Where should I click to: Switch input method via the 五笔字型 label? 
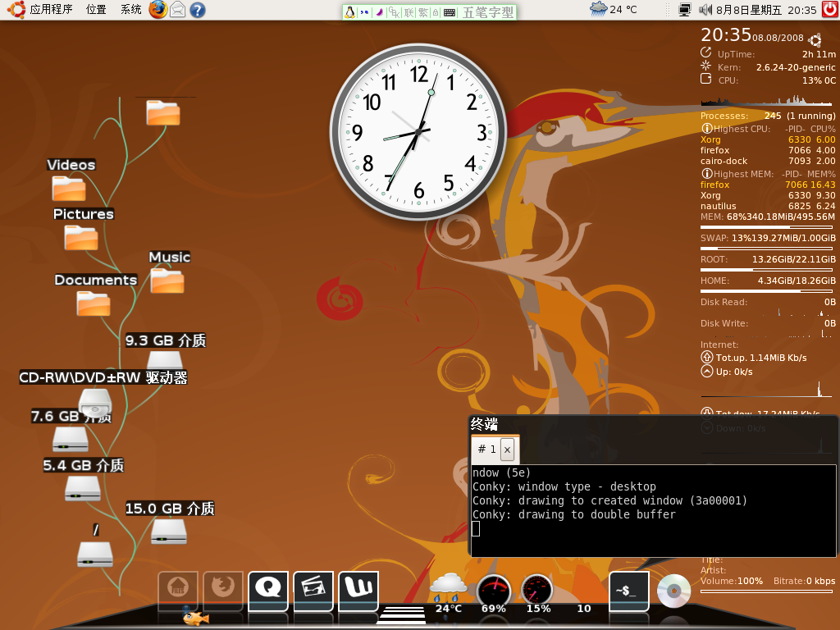click(x=487, y=12)
